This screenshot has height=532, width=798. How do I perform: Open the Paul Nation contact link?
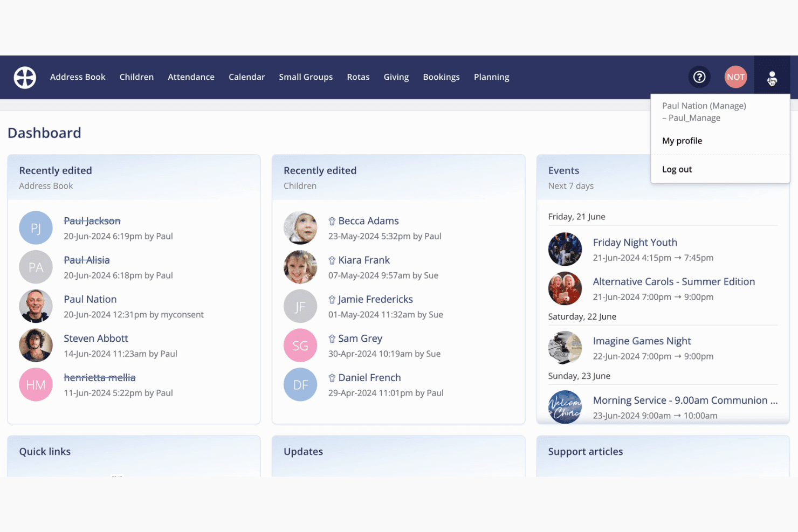point(90,299)
